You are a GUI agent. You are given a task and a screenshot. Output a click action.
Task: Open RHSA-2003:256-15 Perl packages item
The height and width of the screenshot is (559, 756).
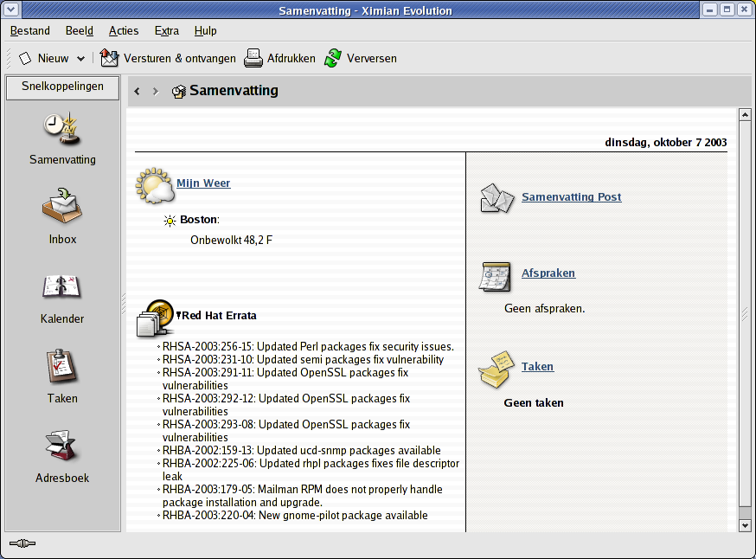pyautogui.click(x=308, y=347)
